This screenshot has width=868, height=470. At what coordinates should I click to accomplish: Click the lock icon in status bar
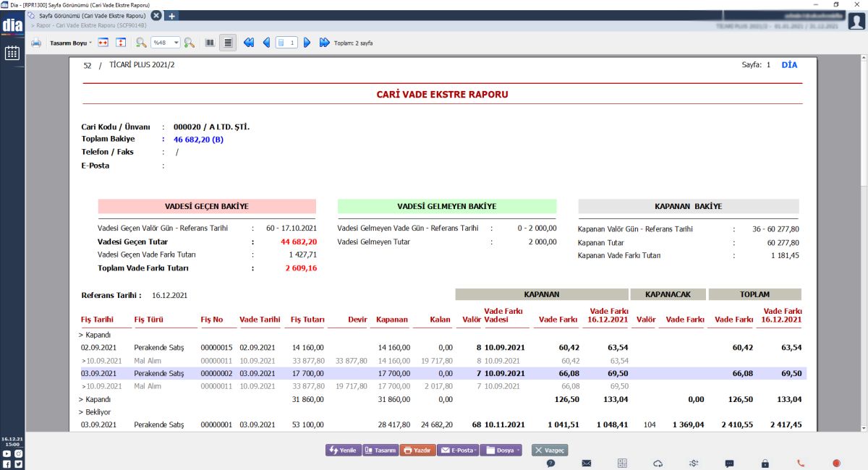point(765,463)
